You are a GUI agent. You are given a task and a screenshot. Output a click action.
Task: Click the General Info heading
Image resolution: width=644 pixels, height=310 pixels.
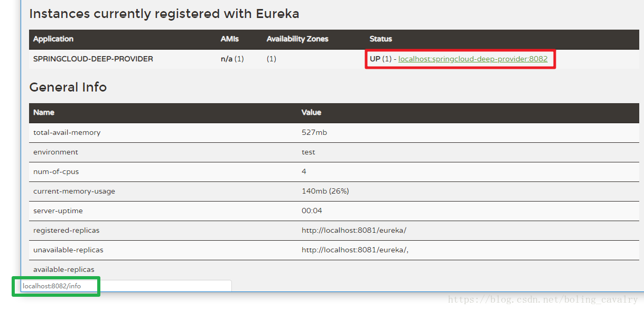tap(68, 87)
